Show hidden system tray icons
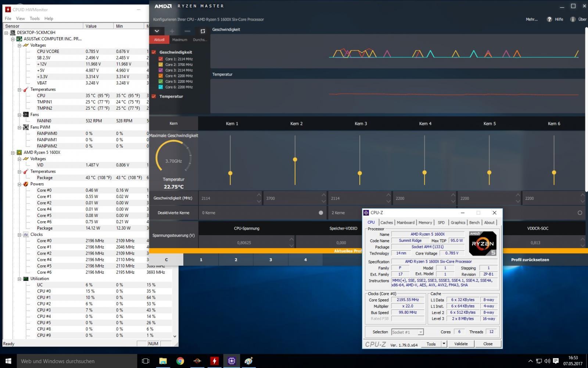This screenshot has width=588, height=368. coord(530,361)
